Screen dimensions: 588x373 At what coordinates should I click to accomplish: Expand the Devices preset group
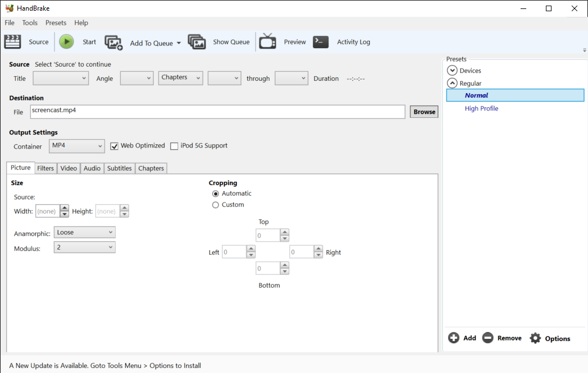(x=452, y=71)
